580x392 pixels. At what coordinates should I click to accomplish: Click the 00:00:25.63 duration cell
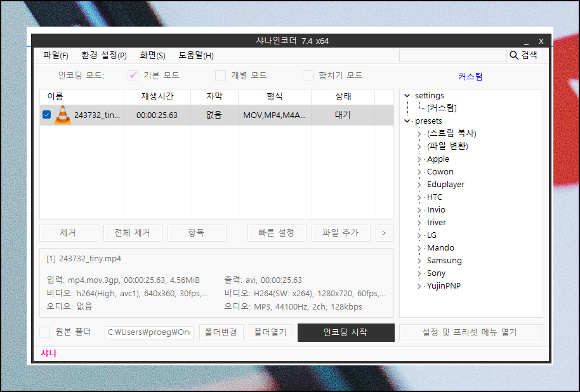coord(157,115)
